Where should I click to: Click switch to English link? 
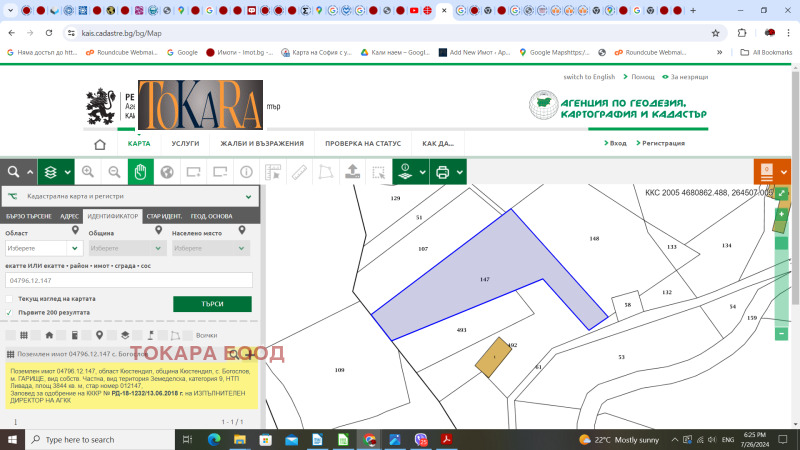tap(589, 77)
